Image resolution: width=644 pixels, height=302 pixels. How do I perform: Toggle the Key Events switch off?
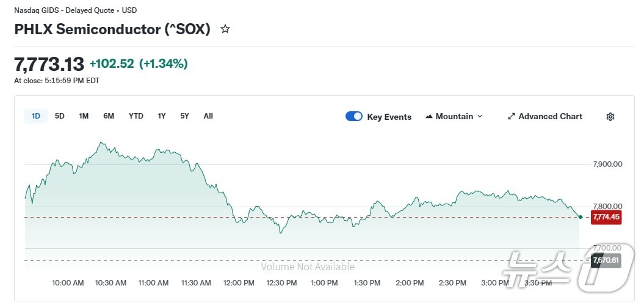pos(354,117)
